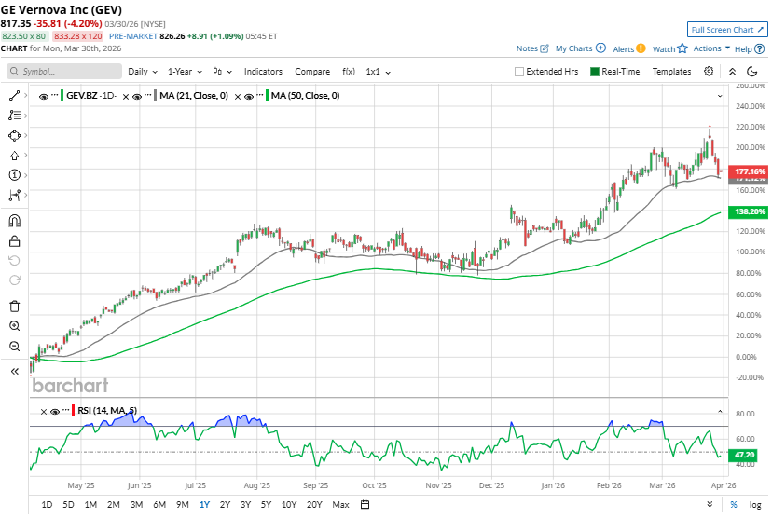Switch to dark mode moon icon
This screenshot has height=532, width=772.
tap(752, 72)
